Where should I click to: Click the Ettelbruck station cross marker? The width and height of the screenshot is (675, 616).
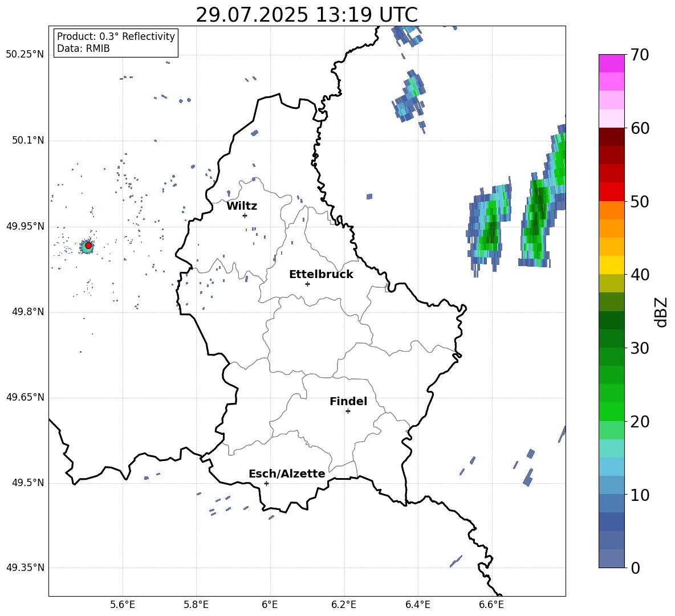click(x=307, y=284)
